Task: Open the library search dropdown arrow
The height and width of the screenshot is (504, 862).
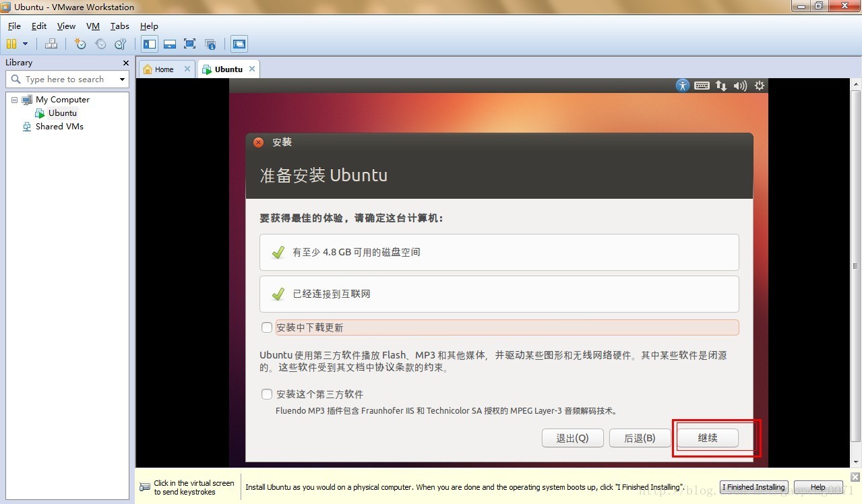Action: click(x=122, y=80)
